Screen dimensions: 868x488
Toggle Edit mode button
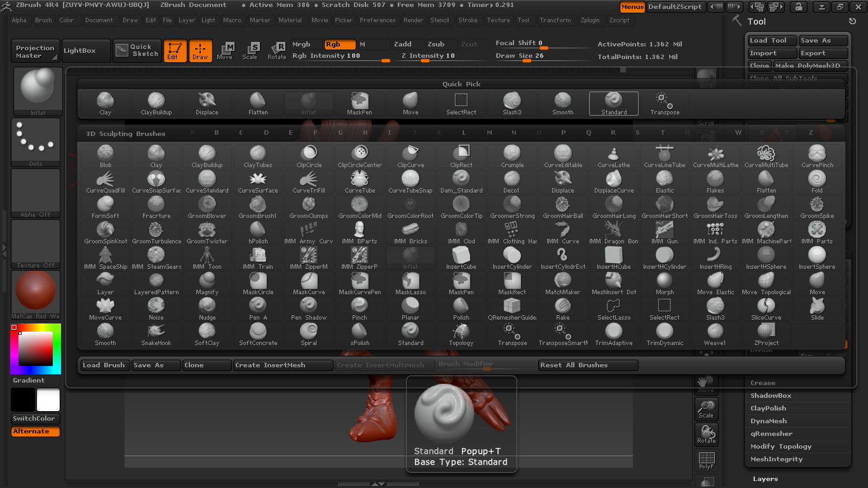click(175, 51)
